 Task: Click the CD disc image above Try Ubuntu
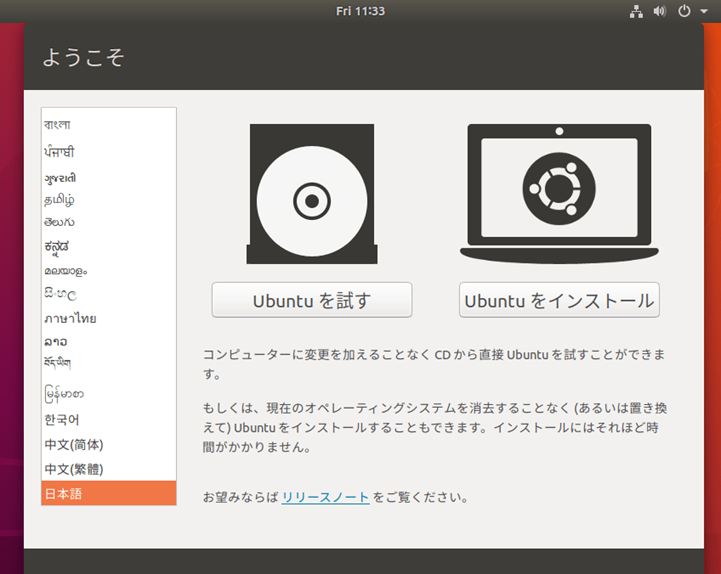point(312,194)
